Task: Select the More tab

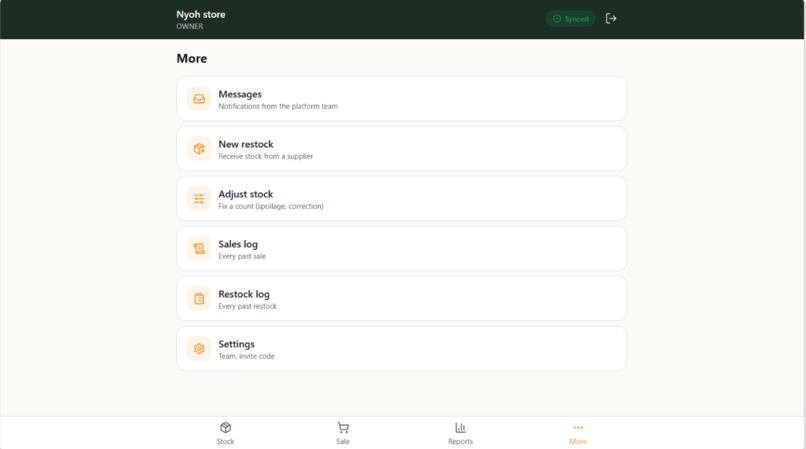Action: click(578, 433)
